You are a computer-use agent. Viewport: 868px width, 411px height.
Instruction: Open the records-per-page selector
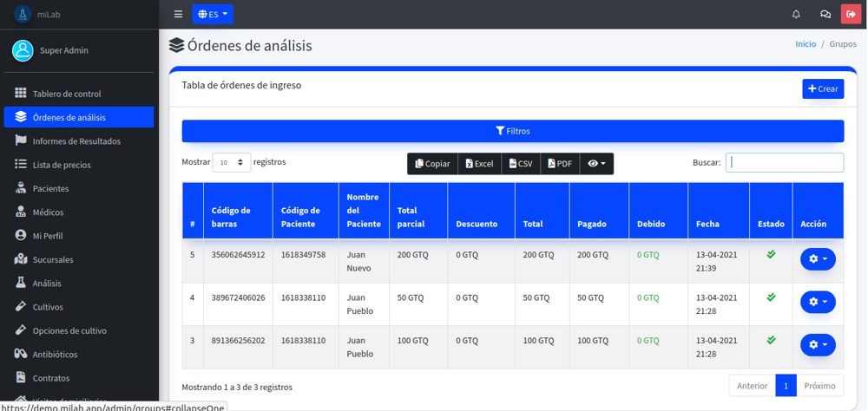pyautogui.click(x=231, y=162)
